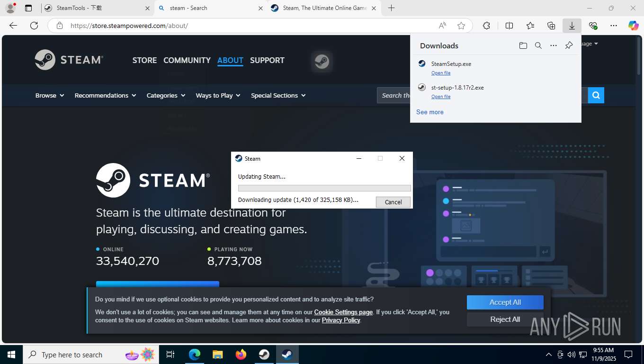Click the Updating Steam progress bar
The width and height of the screenshot is (644, 364).
pos(324,188)
